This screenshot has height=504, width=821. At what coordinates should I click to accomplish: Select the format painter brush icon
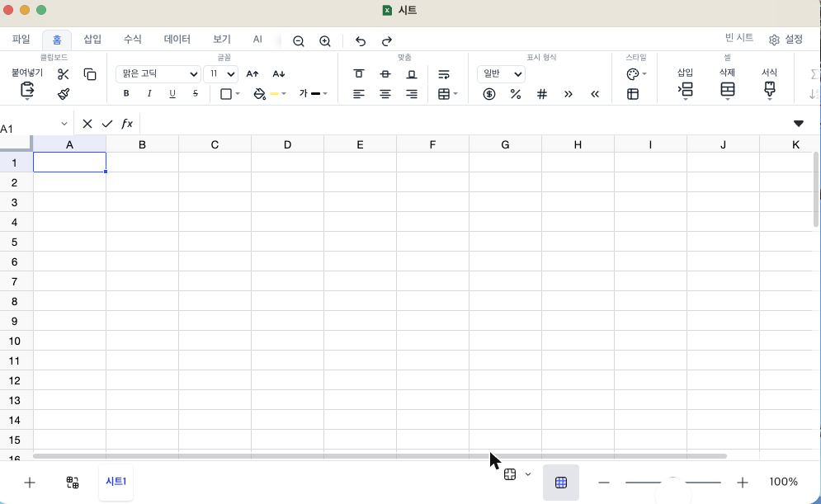tap(64, 94)
